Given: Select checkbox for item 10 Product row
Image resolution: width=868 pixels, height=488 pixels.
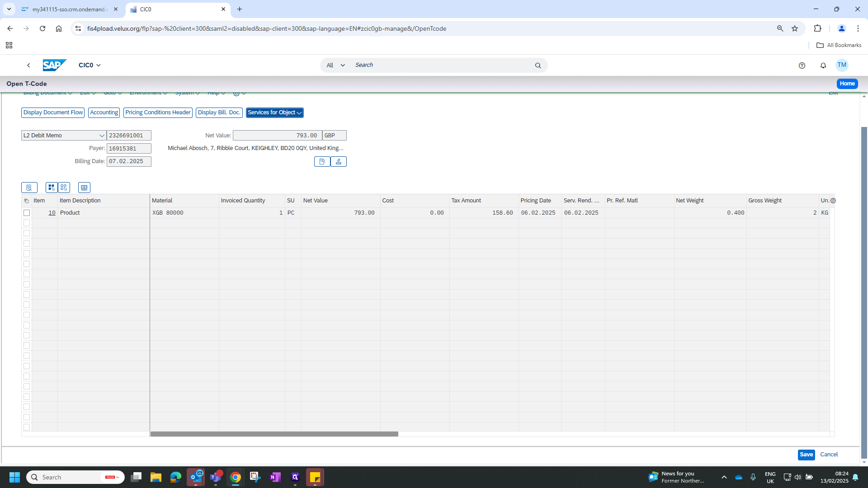Looking at the screenshot, I should (27, 213).
